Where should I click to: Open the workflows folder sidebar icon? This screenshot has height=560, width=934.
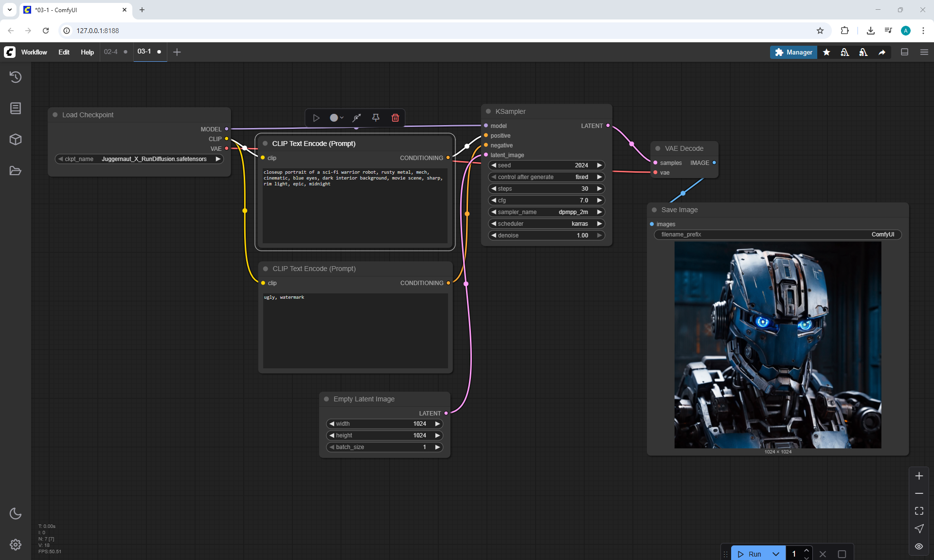click(16, 171)
